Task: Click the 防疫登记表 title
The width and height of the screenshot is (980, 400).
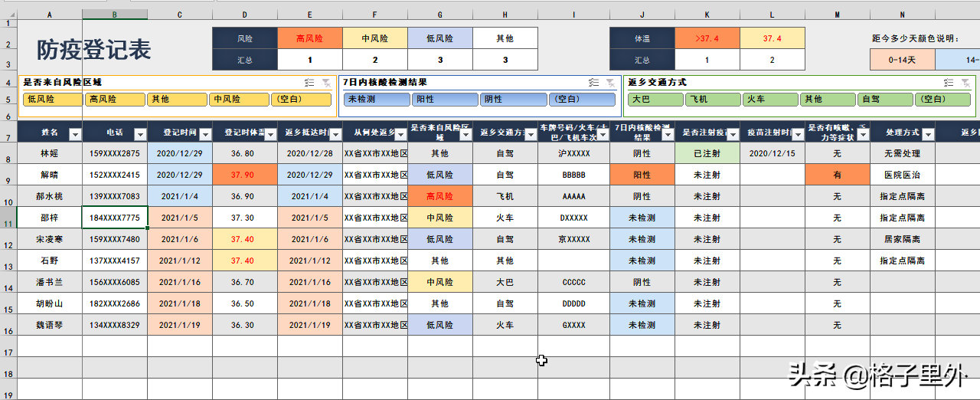Action: pyautogui.click(x=94, y=50)
